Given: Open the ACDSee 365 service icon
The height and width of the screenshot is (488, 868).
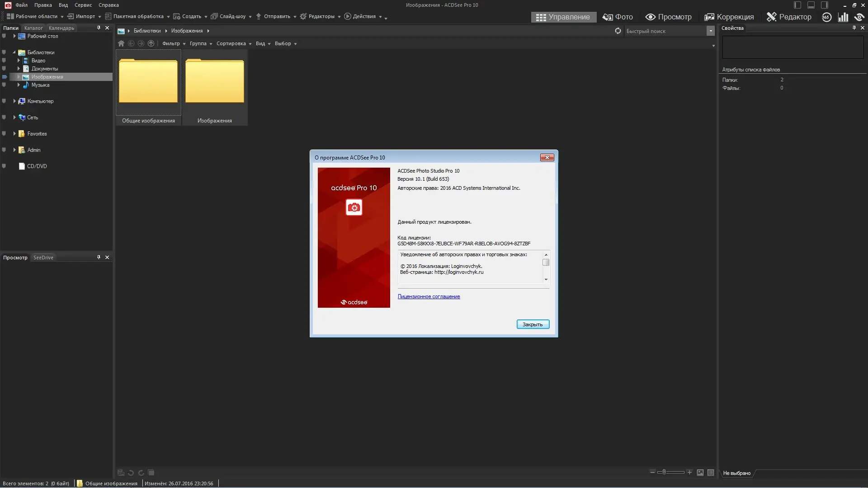Looking at the screenshot, I should [x=826, y=17].
